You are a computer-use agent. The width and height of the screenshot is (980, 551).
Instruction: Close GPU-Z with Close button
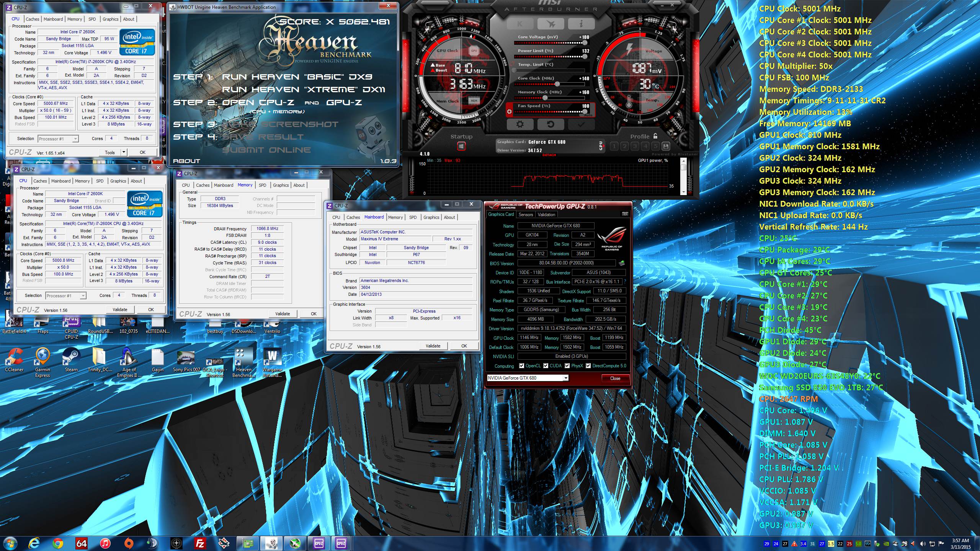tap(615, 378)
